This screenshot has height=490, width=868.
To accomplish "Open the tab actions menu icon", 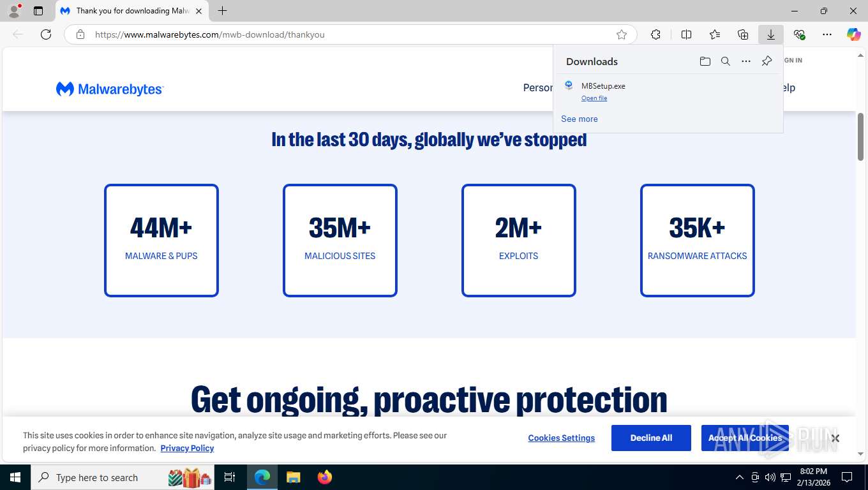I will click(x=38, y=11).
